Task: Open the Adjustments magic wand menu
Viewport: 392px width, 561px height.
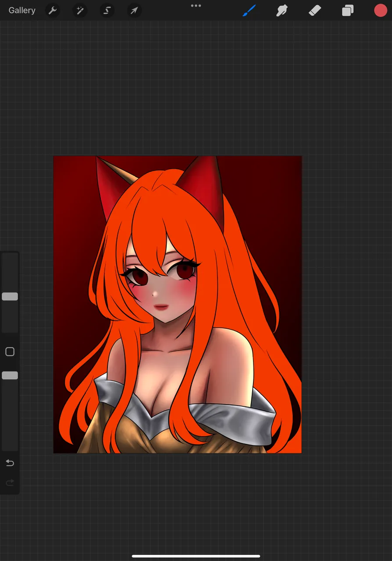Action: [80, 10]
